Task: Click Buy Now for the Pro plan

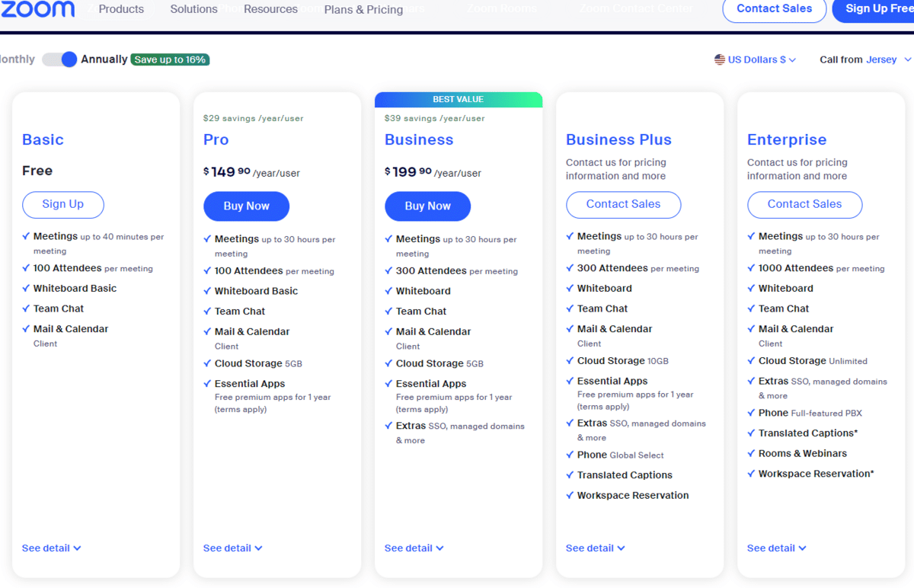Action: click(x=247, y=206)
